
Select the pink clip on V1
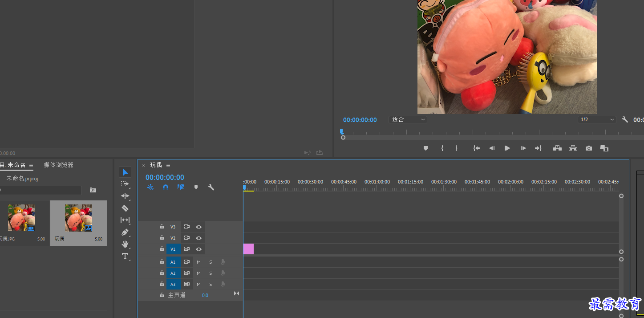coord(248,249)
